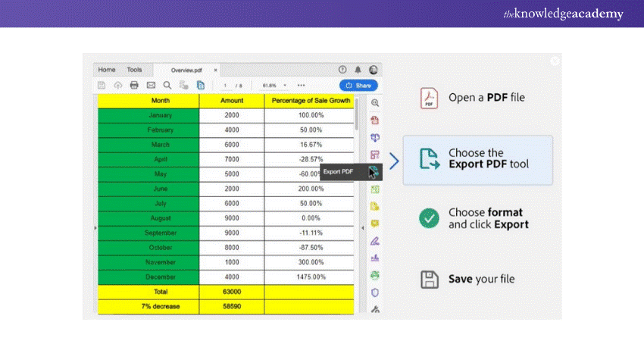Open the Fill & Sign pen tool

coord(374,241)
